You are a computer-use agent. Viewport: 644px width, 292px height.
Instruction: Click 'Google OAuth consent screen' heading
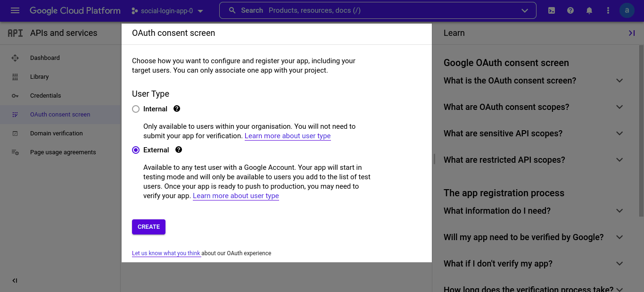(x=506, y=63)
